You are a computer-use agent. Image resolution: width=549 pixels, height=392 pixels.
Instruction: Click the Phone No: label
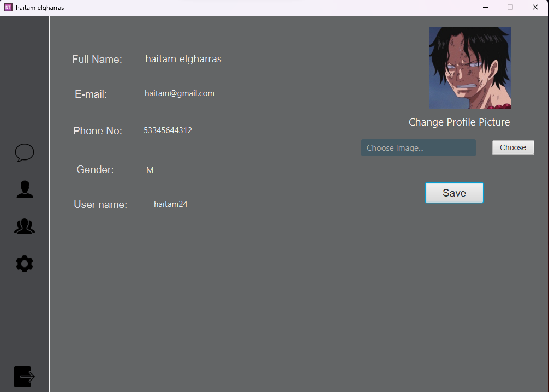[x=97, y=130]
